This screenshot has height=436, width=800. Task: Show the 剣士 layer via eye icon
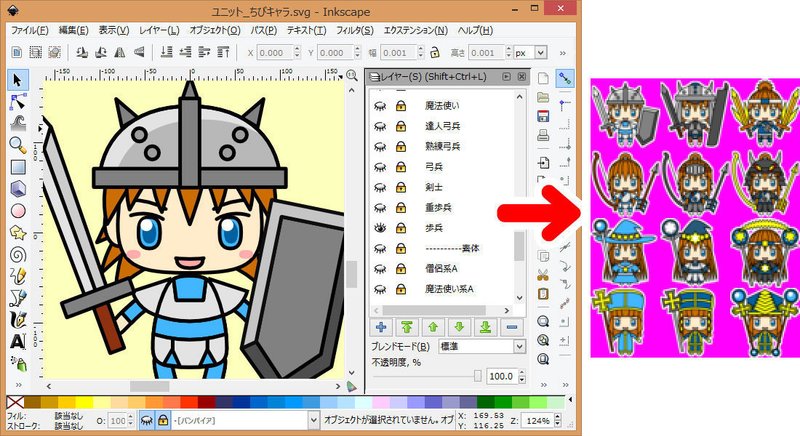[x=380, y=188]
